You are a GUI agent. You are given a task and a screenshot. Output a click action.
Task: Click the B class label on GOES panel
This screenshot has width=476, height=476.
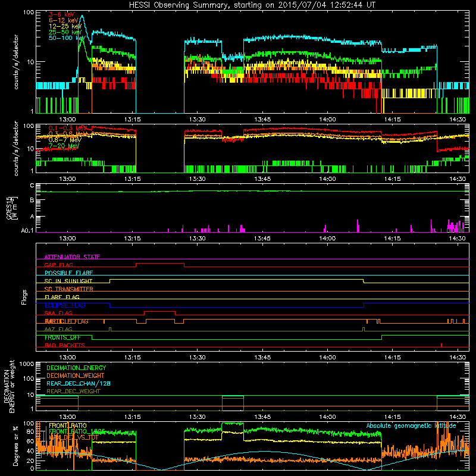32,201
